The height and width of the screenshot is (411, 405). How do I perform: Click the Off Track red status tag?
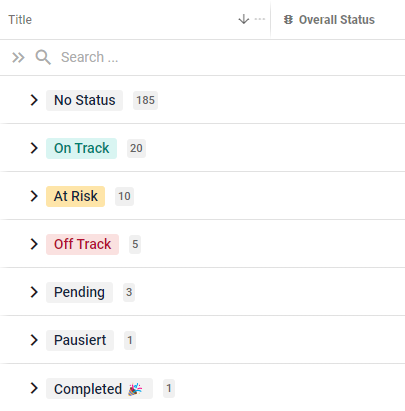tap(82, 244)
